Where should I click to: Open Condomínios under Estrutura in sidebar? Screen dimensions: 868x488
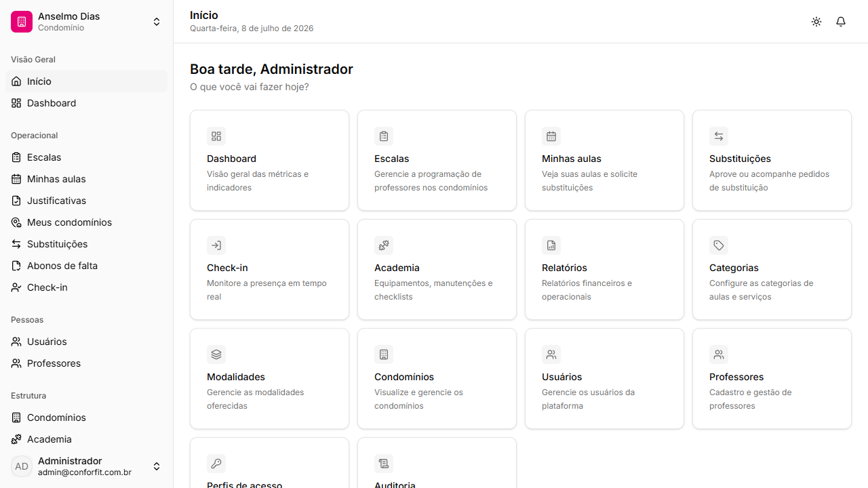(87, 418)
